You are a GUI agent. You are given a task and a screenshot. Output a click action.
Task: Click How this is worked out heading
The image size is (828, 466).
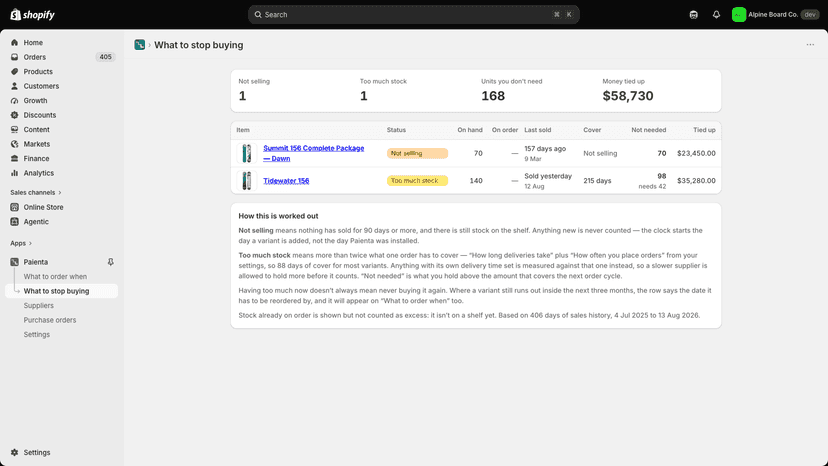point(278,216)
